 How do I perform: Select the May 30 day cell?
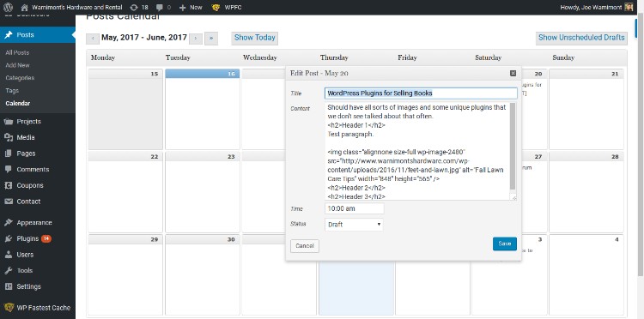coord(202,274)
